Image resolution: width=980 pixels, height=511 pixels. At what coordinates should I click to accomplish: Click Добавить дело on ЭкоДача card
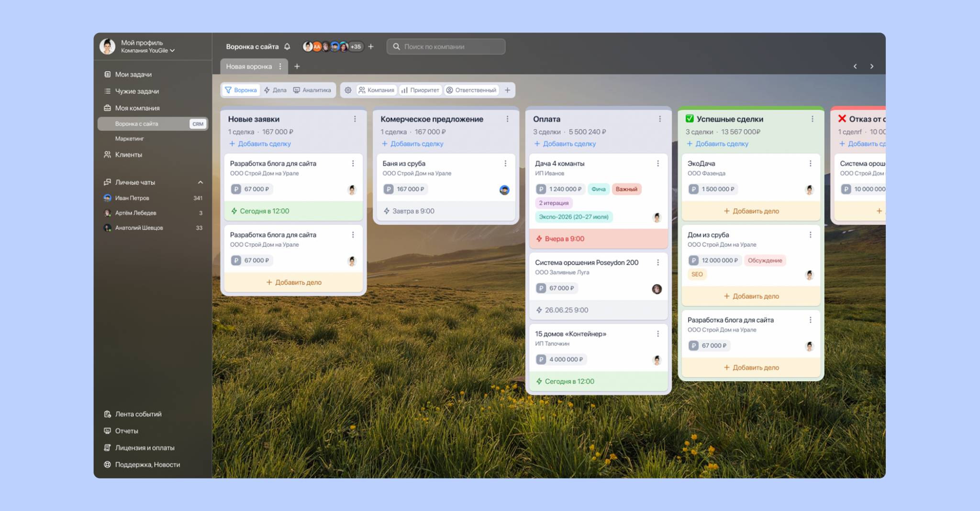click(x=751, y=211)
